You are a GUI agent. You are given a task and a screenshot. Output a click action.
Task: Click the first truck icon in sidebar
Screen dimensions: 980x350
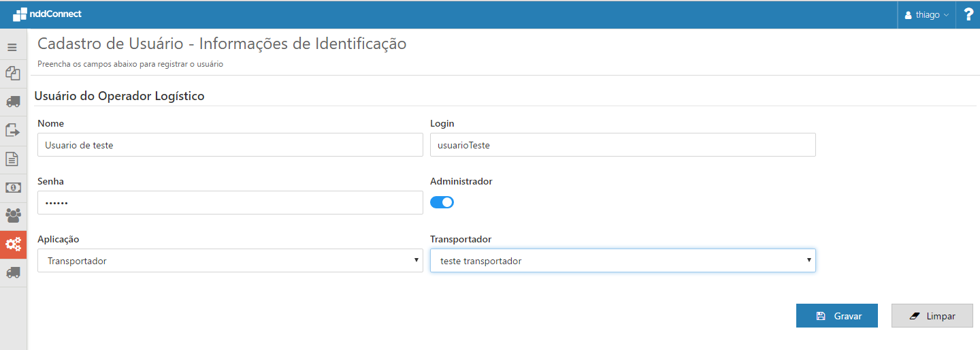coord(12,101)
